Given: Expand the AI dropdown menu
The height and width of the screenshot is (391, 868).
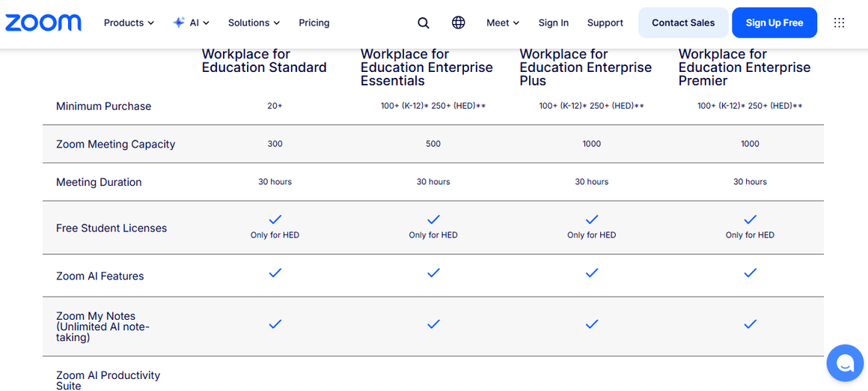Looking at the screenshot, I should pos(199,22).
